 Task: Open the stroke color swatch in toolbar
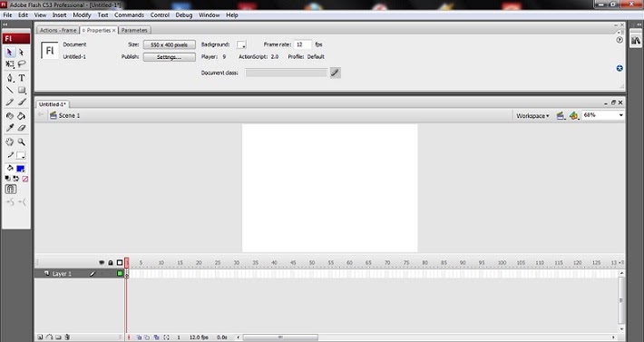[21, 156]
